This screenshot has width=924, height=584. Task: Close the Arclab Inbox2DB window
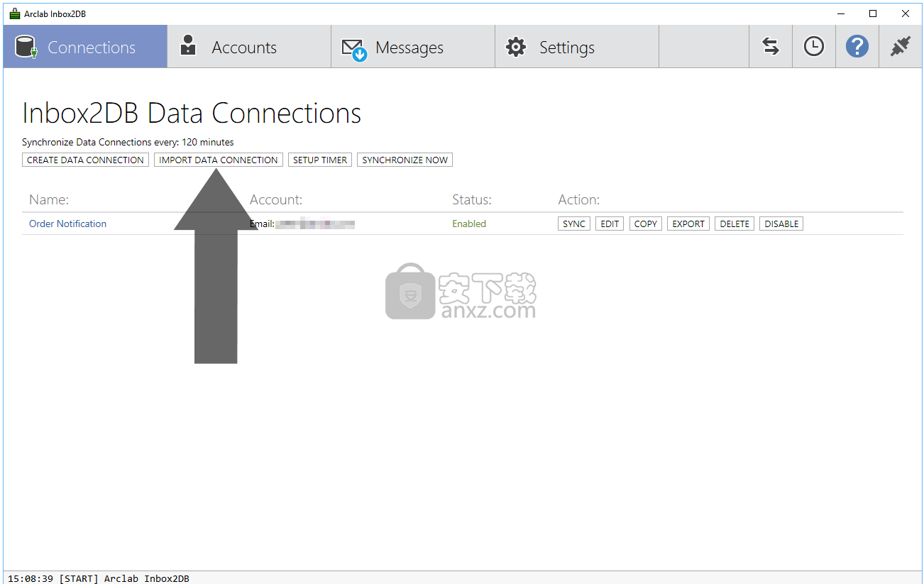[x=906, y=13]
